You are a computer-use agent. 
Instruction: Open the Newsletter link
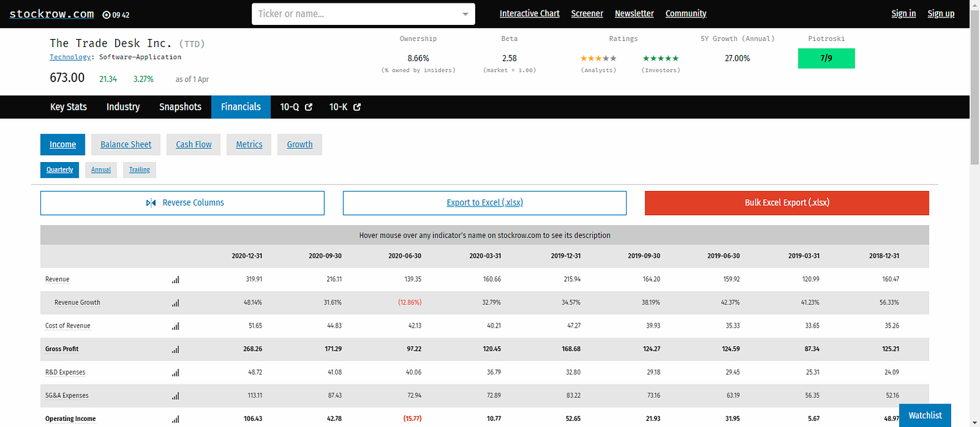[634, 13]
